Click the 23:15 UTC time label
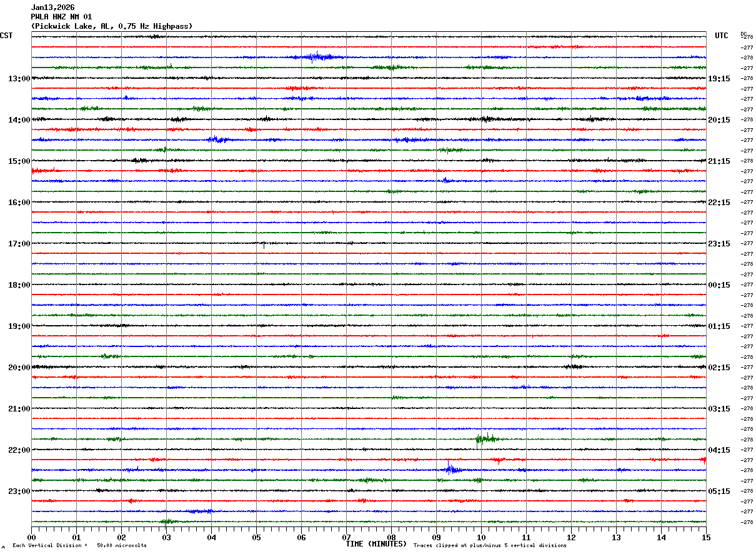 [719, 244]
